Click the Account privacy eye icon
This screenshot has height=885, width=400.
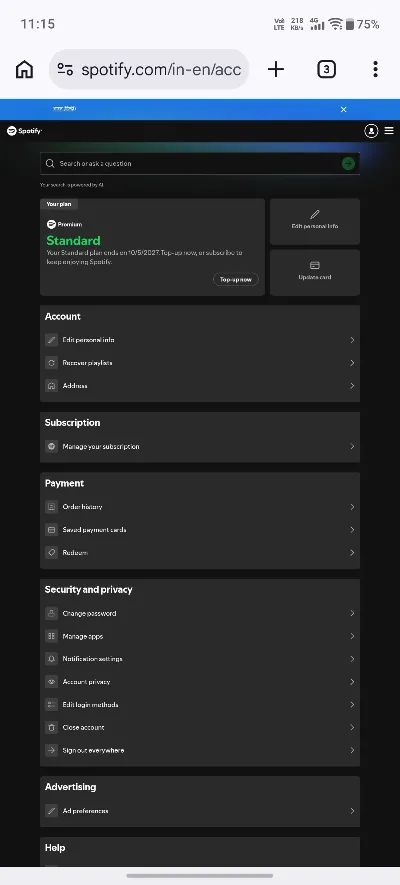pos(51,682)
